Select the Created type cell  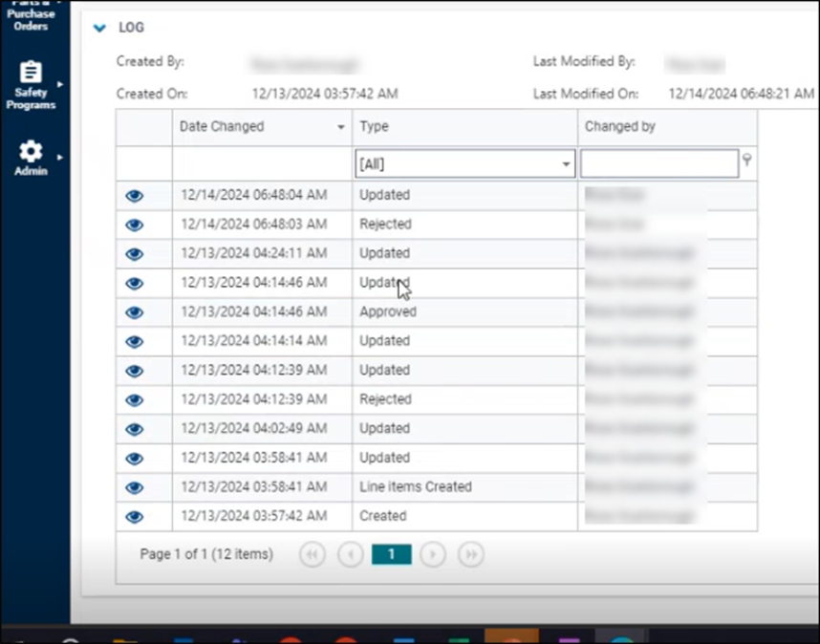(464, 517)
